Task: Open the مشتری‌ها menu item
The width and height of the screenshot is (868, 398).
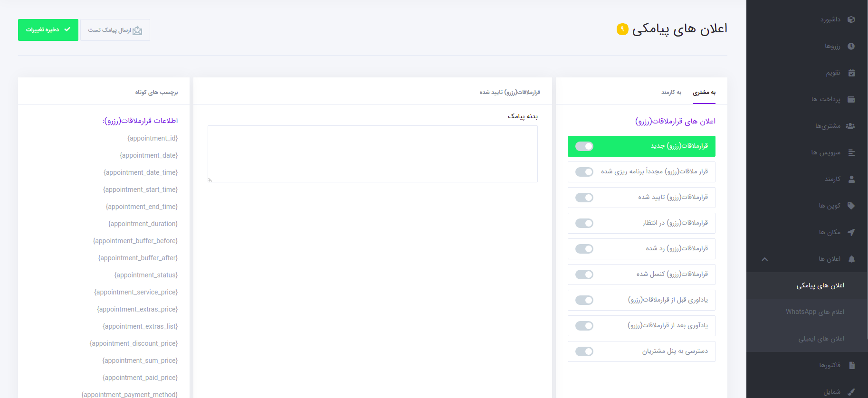Action: pos(807,126)
